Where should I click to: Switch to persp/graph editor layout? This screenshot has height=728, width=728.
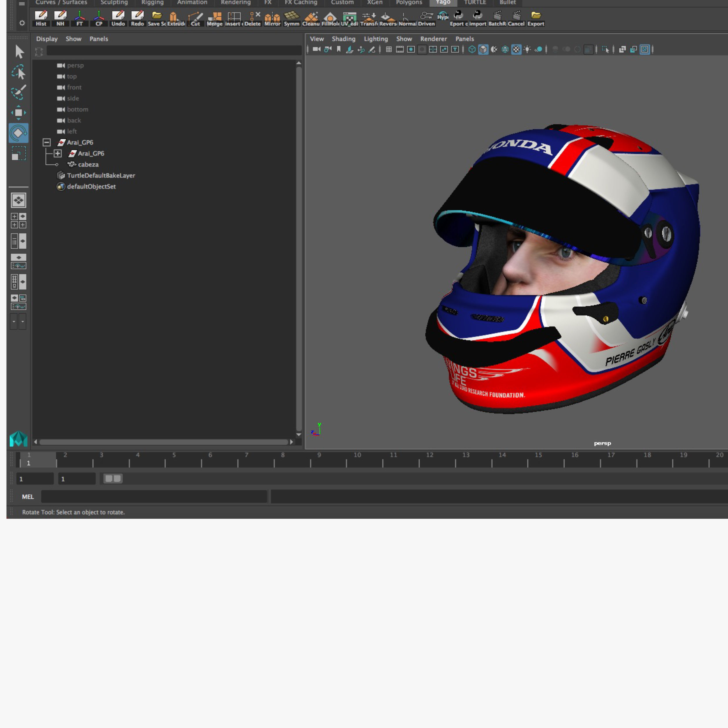click(18, 261)
